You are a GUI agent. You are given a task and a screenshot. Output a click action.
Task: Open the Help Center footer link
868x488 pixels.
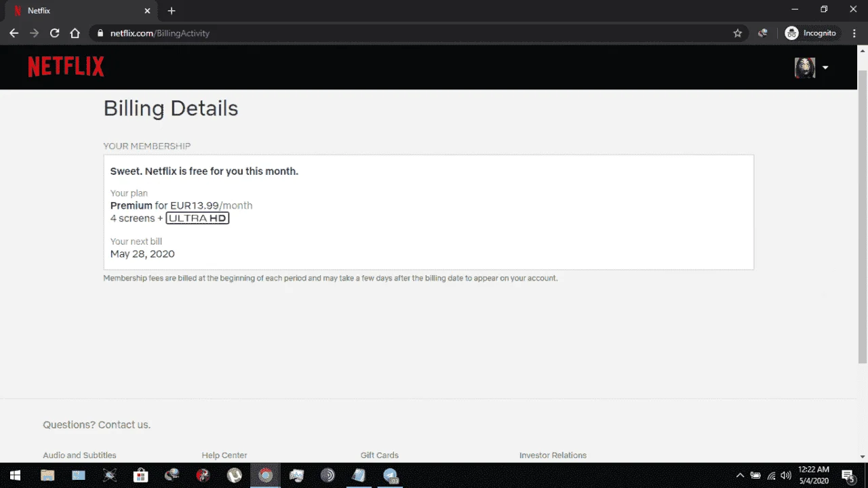(x=224, y=455)
